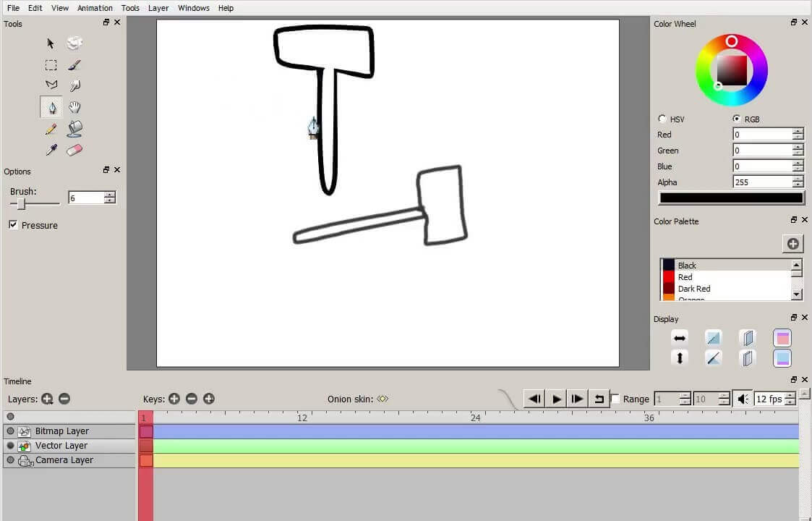Viewport: 812px width, 521px height.
Task: Click the Color Palette list down arrow
Action: pyautogui.click(x=797, y=294)
